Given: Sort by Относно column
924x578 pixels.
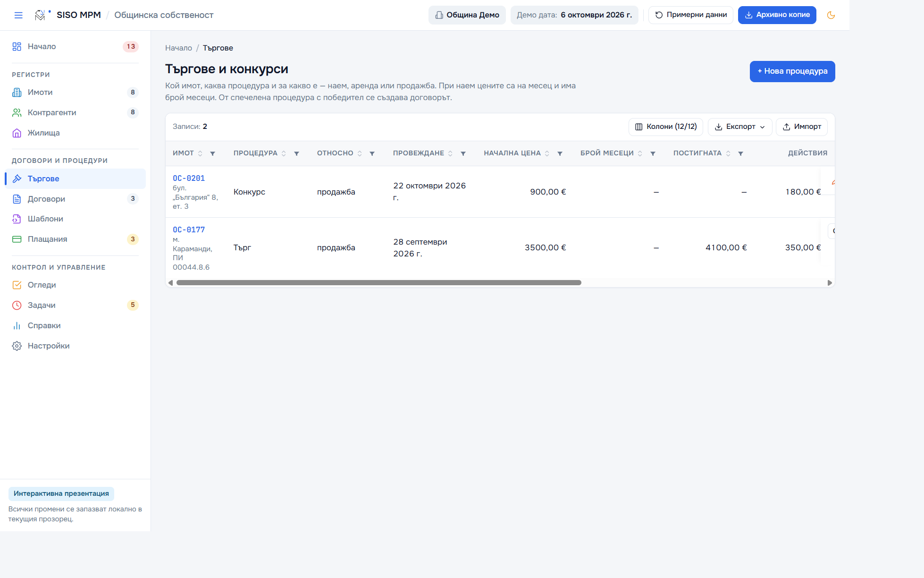Looking at the screenshot, I should tap(360, 153).
